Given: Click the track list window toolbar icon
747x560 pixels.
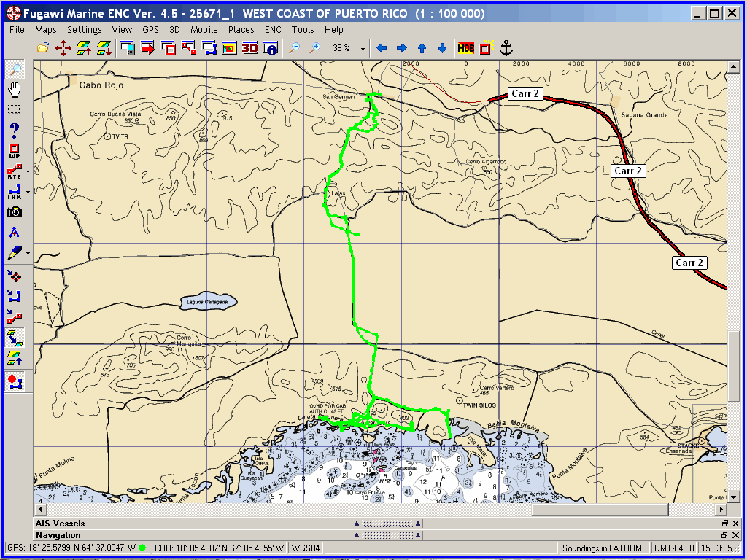Looking at the screenshot, I should [x=209, y=47].
